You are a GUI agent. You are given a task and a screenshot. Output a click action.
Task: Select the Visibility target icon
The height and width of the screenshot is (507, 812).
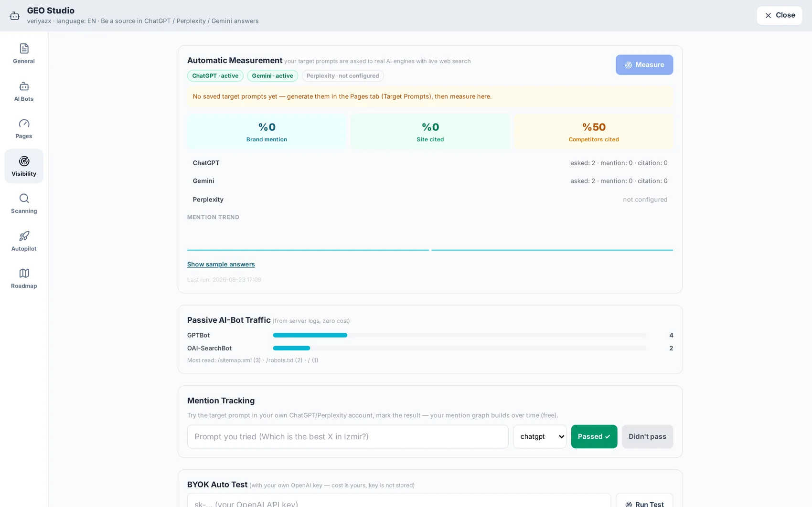(24, 161)
